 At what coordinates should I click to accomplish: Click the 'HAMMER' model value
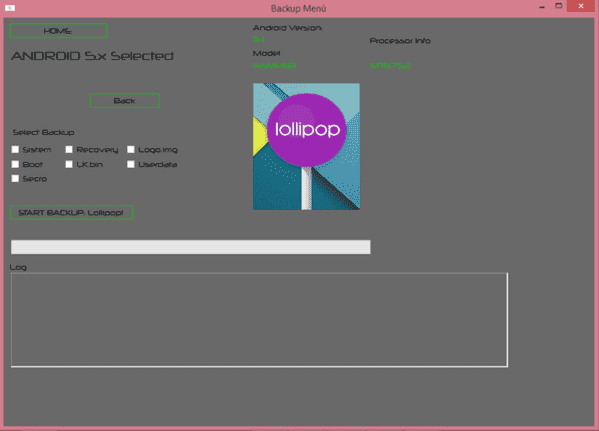click(274, 66)
